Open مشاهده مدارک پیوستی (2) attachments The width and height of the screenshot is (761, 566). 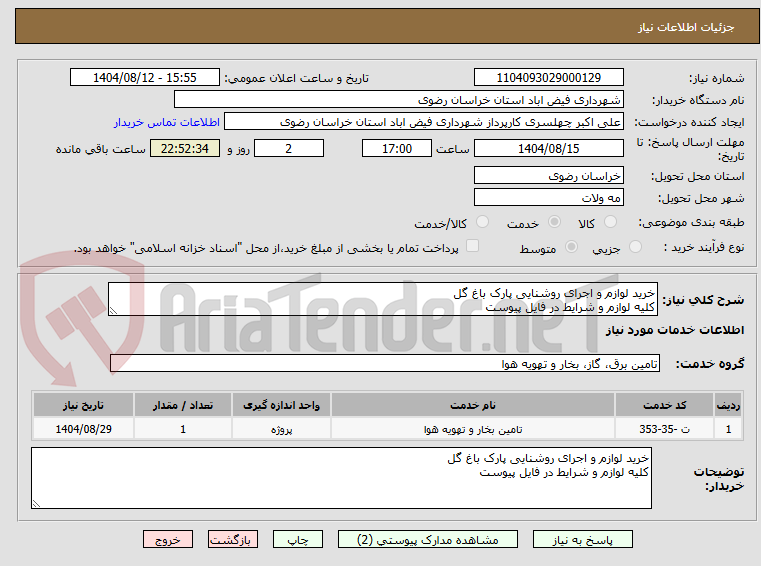(428, 539)
